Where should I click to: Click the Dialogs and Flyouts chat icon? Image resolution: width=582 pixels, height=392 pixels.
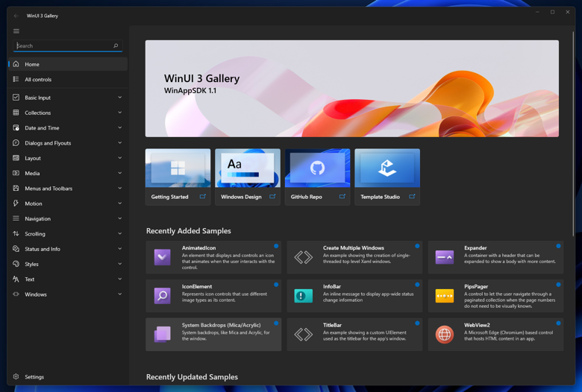click(16, 143)
